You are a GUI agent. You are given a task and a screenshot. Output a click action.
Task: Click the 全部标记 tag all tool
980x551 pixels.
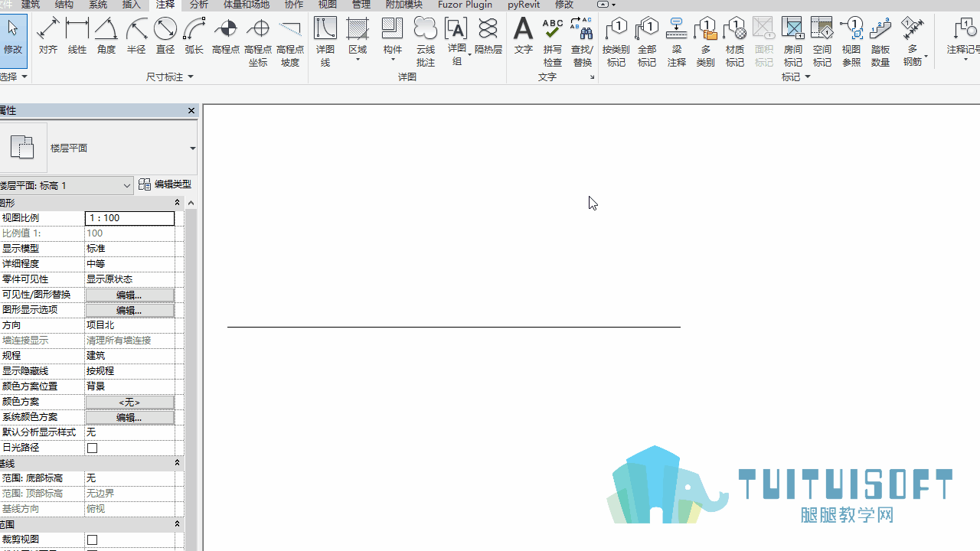coord(647,41)
